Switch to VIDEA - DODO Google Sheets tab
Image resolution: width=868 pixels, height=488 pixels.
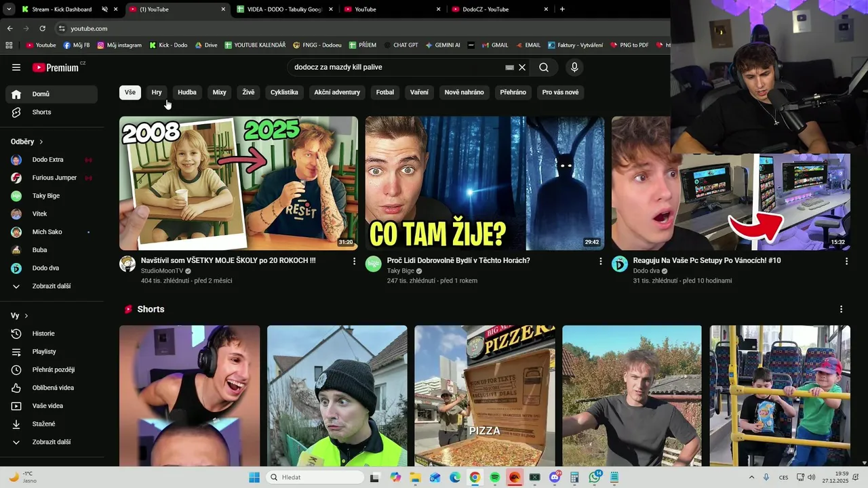[x=285, y=9]
